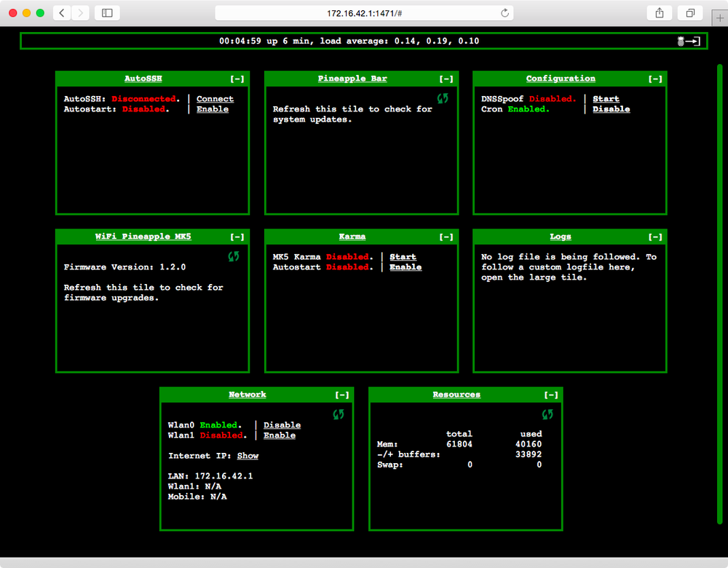Click the page vertical scrollbar
This screenshot has width=728, height=568.
pyautogui.click(x=720, y=294)
